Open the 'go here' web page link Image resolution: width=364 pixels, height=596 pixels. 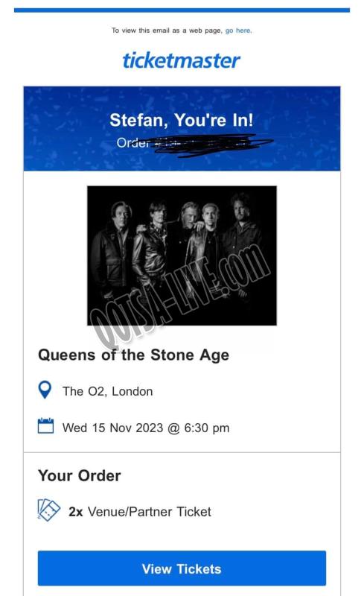coord(238,31)
